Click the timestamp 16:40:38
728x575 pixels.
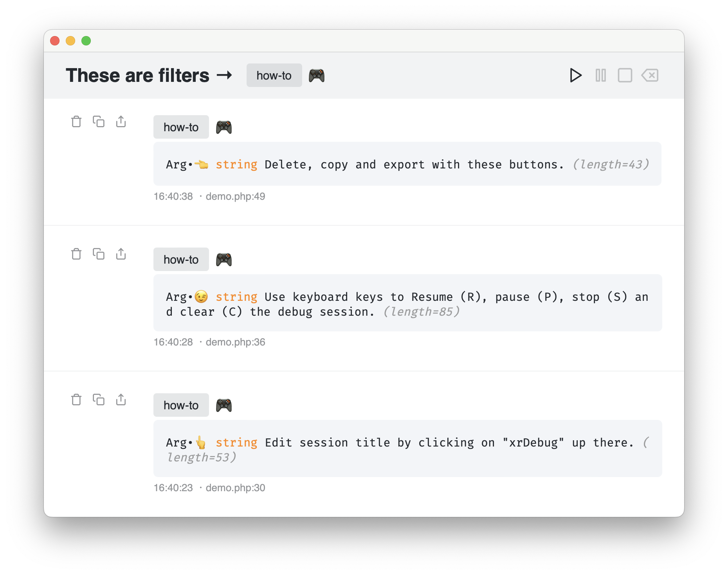click(173, 196)
